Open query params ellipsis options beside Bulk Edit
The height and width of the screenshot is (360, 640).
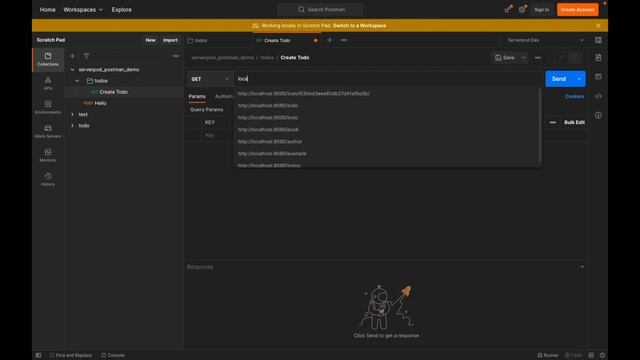553,122
